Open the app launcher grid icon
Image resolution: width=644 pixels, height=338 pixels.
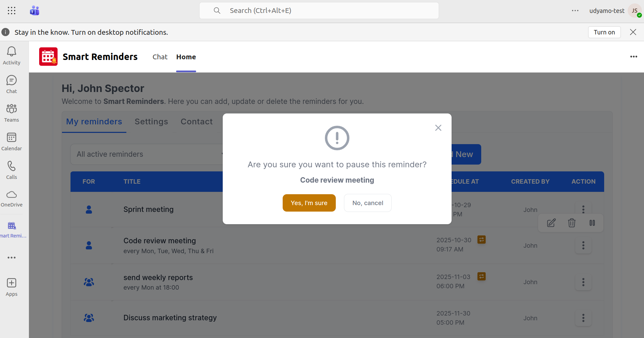[12, 11]
